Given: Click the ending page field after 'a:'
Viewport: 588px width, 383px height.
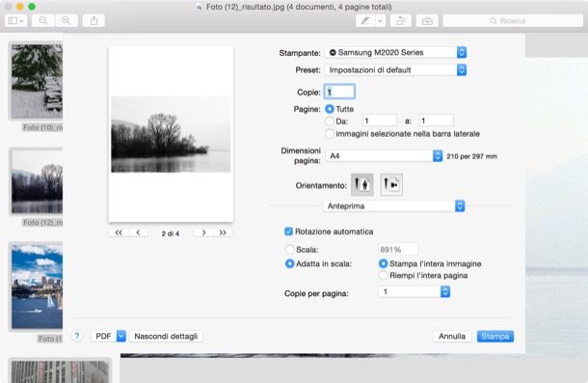Looking at the screenshot, I should pyautogui.click(x=436, y=121).
